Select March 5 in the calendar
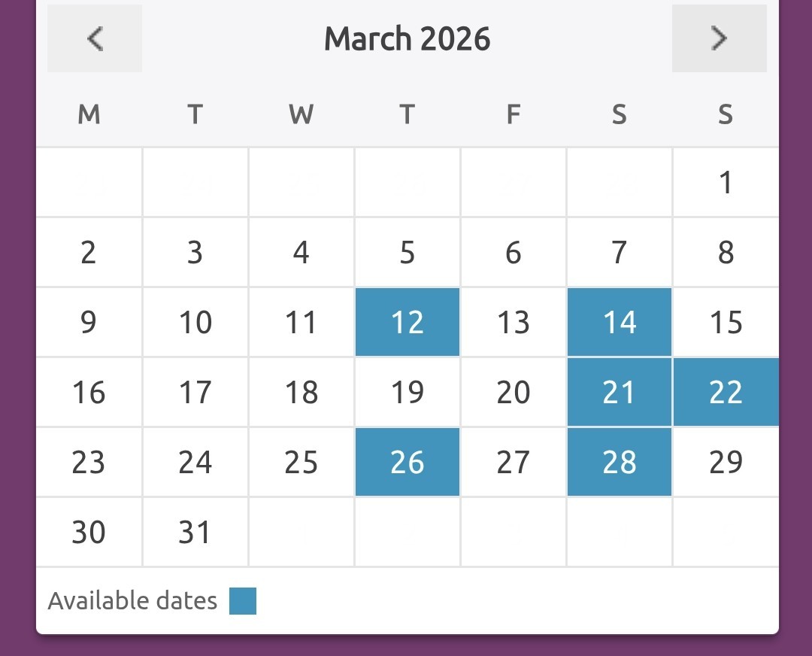 (408, 253)
